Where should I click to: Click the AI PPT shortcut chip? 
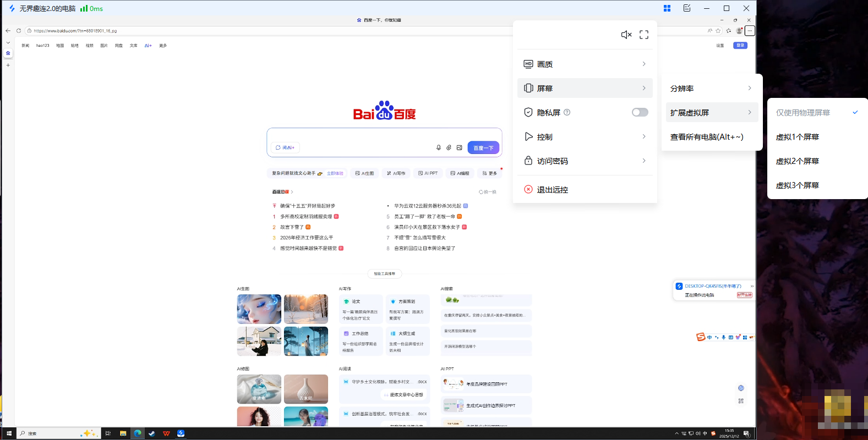click(428, 173)
